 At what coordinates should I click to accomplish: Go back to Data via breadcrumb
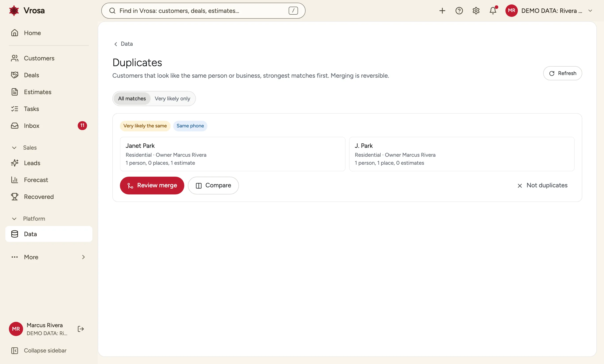123,44
